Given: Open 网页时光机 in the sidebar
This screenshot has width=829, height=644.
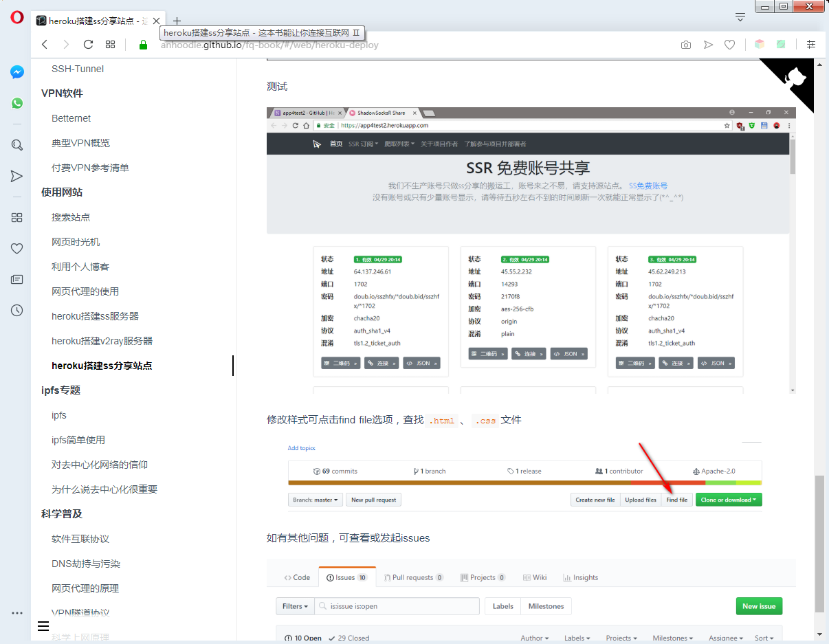Looking at the screenshot, I should pyautogui.click(x=76, y=242).
